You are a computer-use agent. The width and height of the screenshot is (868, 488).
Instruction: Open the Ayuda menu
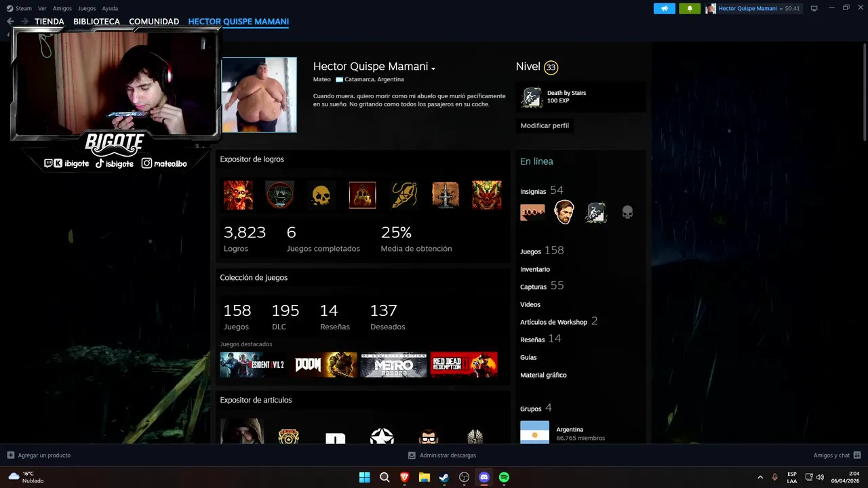tap(110, 8)
